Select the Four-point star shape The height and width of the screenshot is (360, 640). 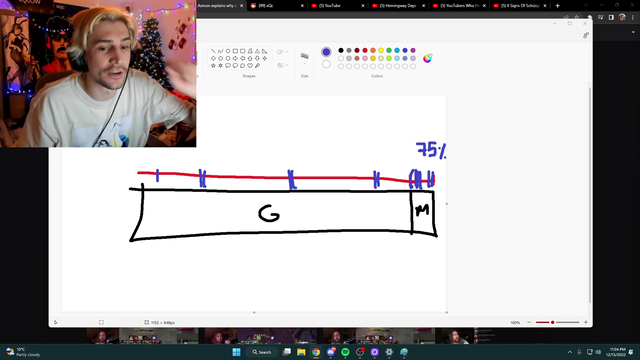tap(264, 58)
